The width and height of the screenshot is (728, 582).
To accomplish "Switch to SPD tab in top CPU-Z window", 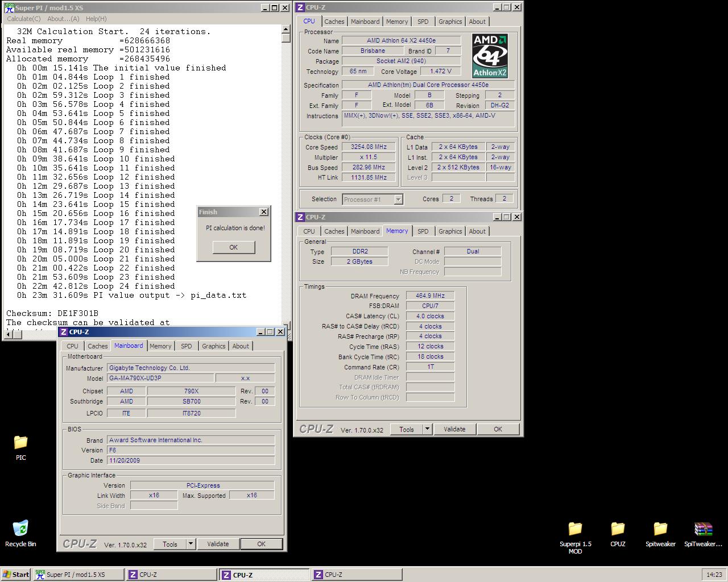I will coord(423,22).
